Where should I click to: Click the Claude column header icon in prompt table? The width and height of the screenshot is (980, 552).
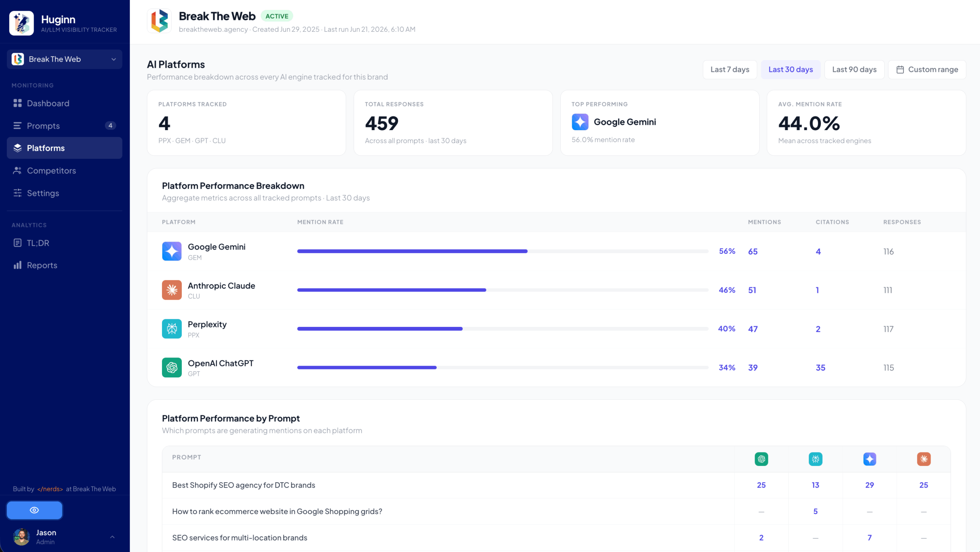point(924,459)
